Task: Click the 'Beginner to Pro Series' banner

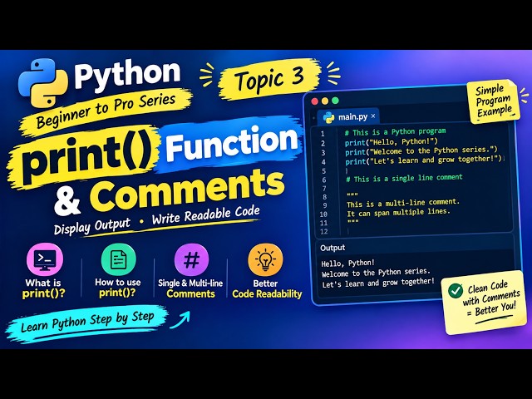Action: (106, 111)
